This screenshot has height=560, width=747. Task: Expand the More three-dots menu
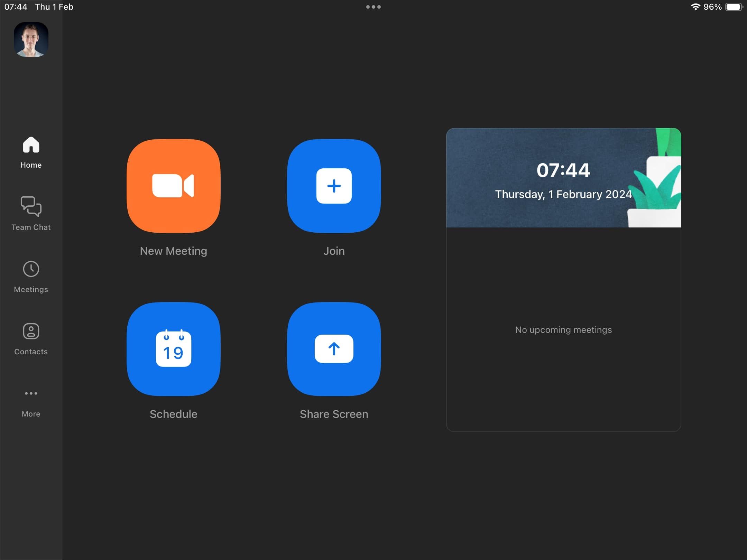31,393
